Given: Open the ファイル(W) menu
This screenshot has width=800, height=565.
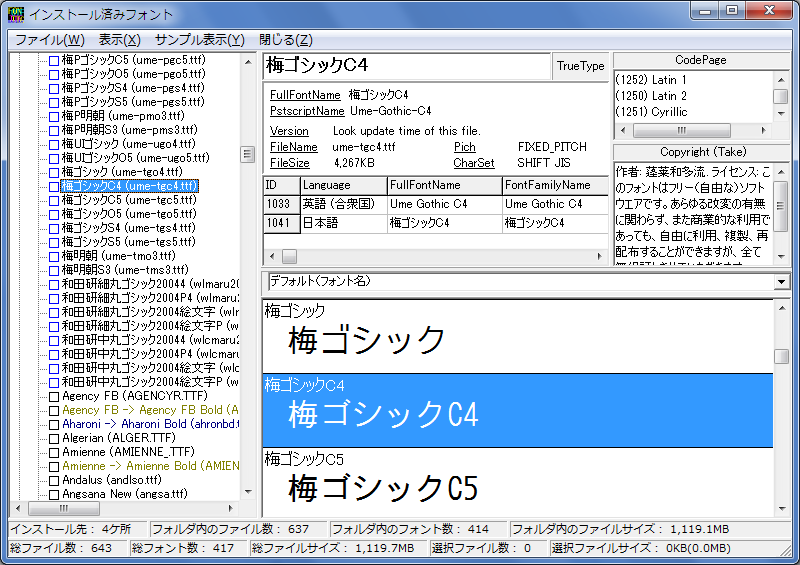Looking at the screenshot, I should [x=49, y=40].
